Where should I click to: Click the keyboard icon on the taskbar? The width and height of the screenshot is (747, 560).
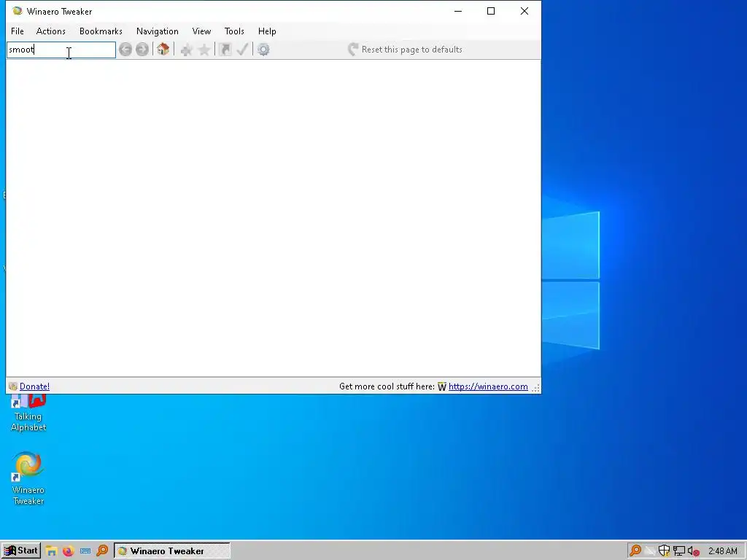85,551
